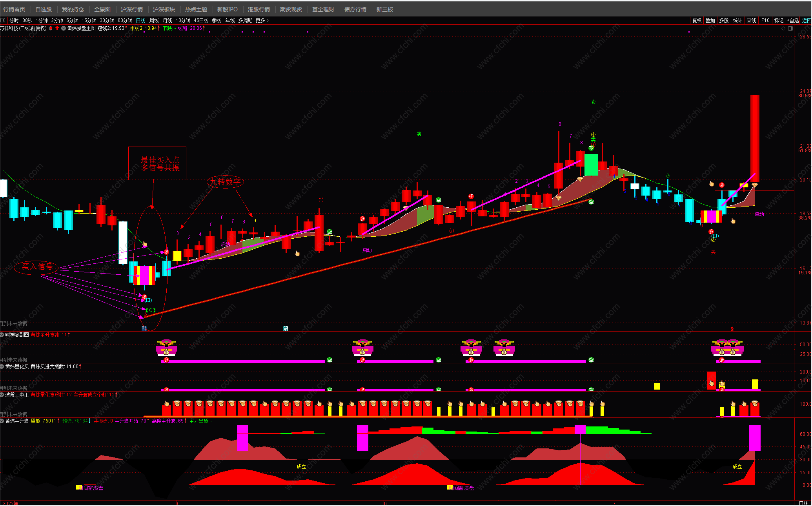Click +自选 to add to watchlist
Image resolution: width=812 pixels, height=506 pixels.
point(793,20)
